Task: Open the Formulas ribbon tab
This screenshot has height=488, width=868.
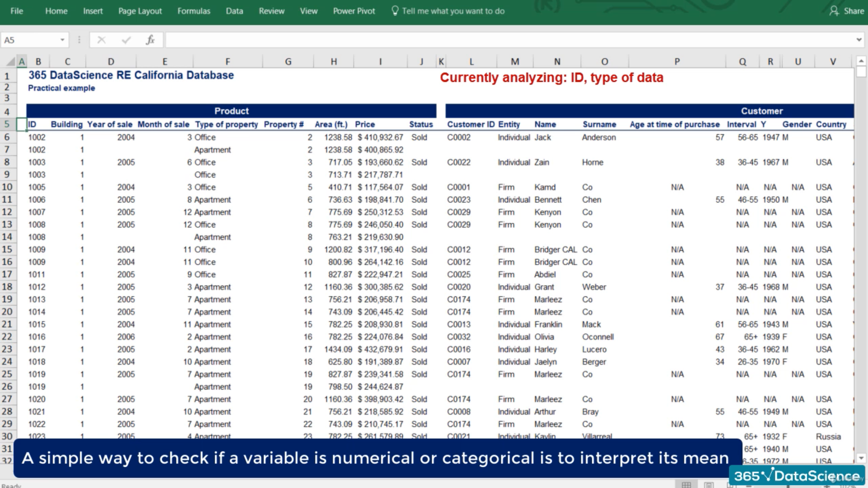Action: pos(193,11)
